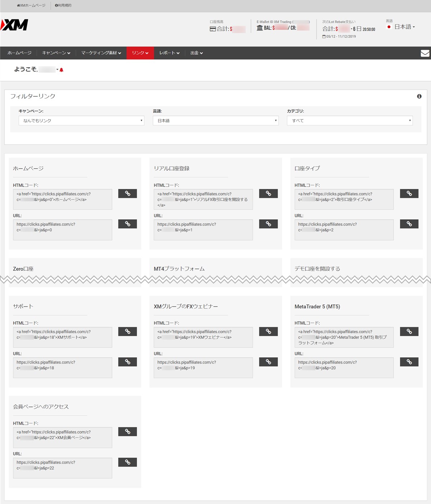Copy the サポート HTML code
This screenshot has height=504, width=431.
(x=128, y=331)
